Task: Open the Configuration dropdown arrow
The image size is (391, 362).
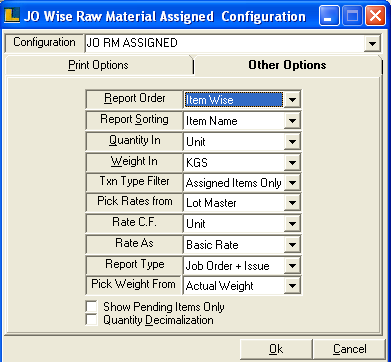Action: click(x=372, y=43)
